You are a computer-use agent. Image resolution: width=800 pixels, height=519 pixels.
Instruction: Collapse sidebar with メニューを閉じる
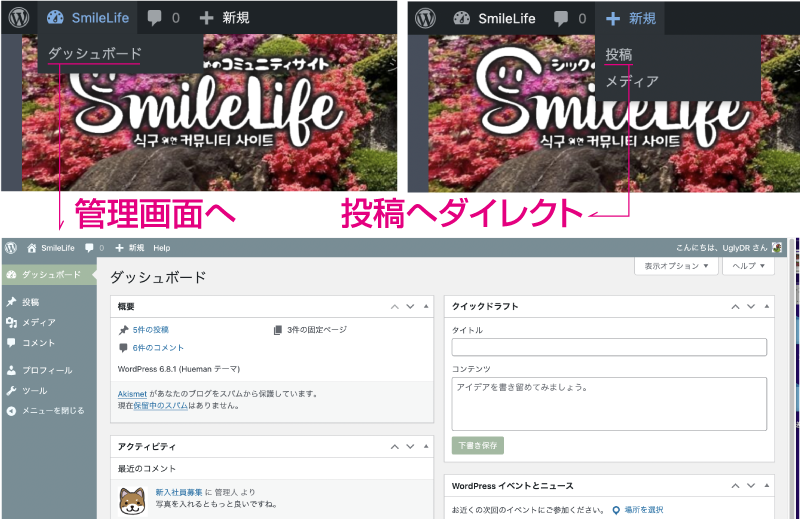point(52,410)
